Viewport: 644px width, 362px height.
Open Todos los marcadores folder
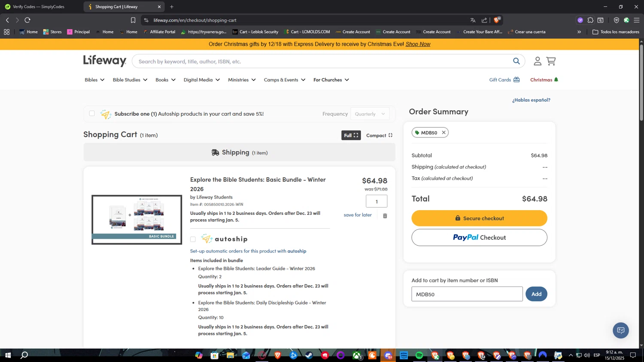(616, 32)
